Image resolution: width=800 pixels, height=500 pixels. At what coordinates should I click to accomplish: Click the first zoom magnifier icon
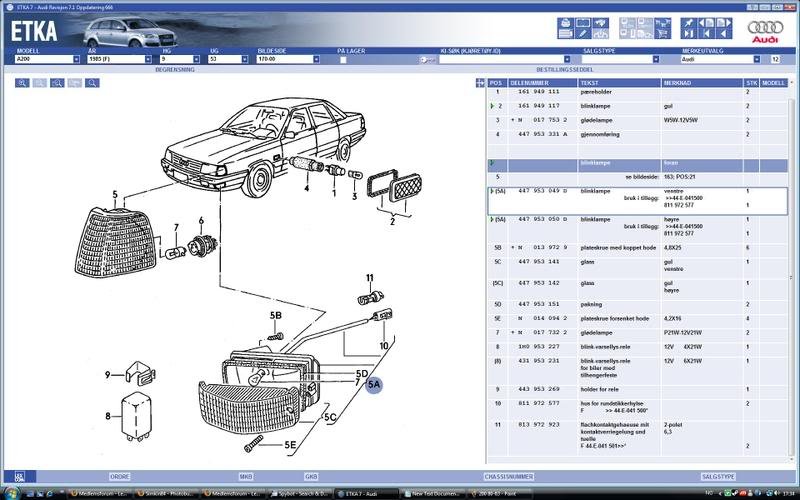coord(22,83)
